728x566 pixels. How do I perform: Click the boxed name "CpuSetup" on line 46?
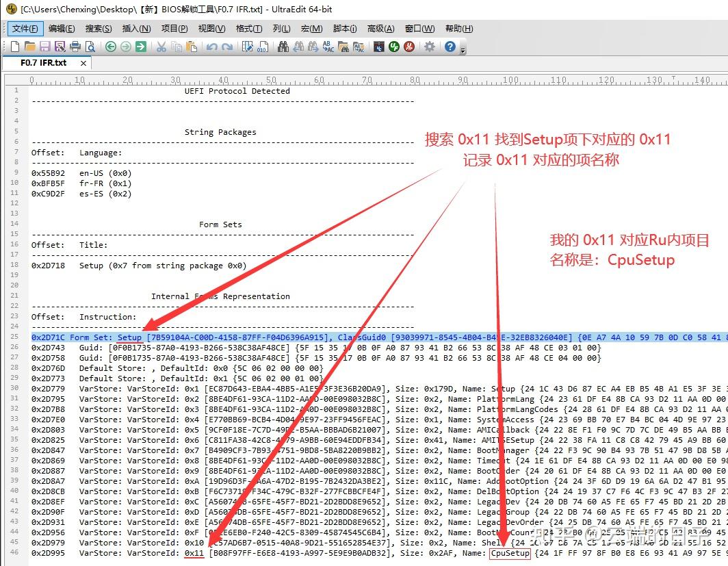tap(510, 553)
